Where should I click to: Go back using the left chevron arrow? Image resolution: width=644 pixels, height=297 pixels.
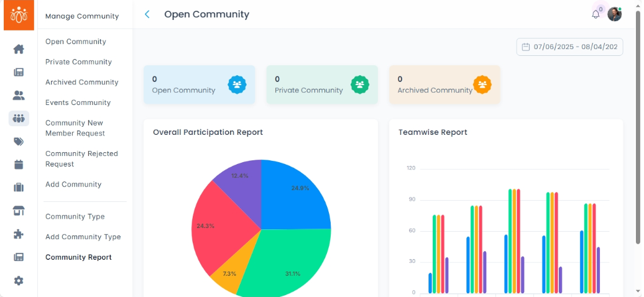point(147,14)
